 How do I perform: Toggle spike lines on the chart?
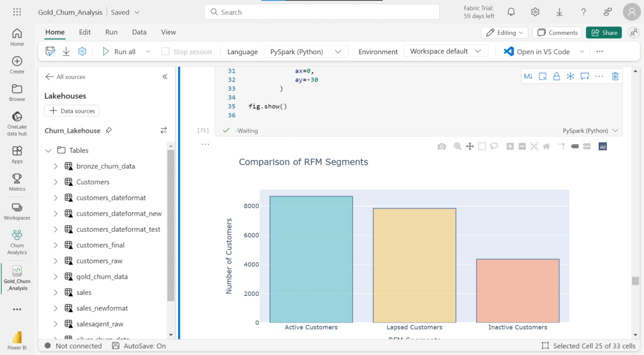tap(562, 146)
